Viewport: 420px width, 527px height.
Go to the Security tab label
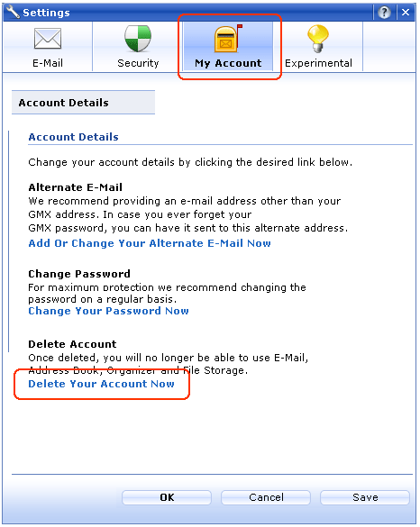coord(138,63)
